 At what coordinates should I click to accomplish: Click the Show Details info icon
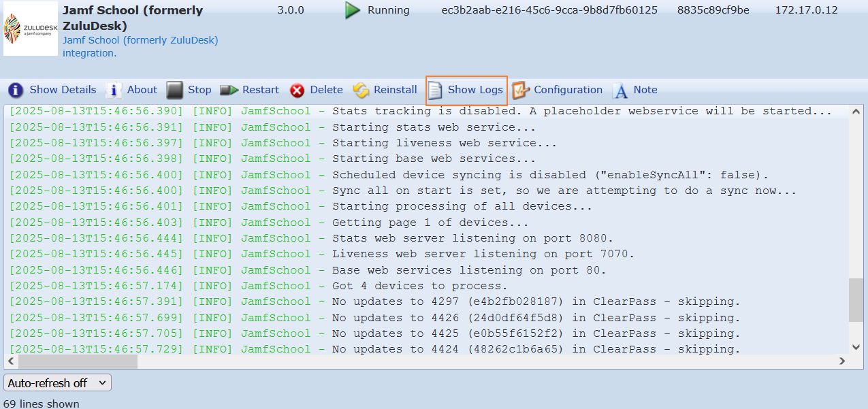click(x=16, y=90)
